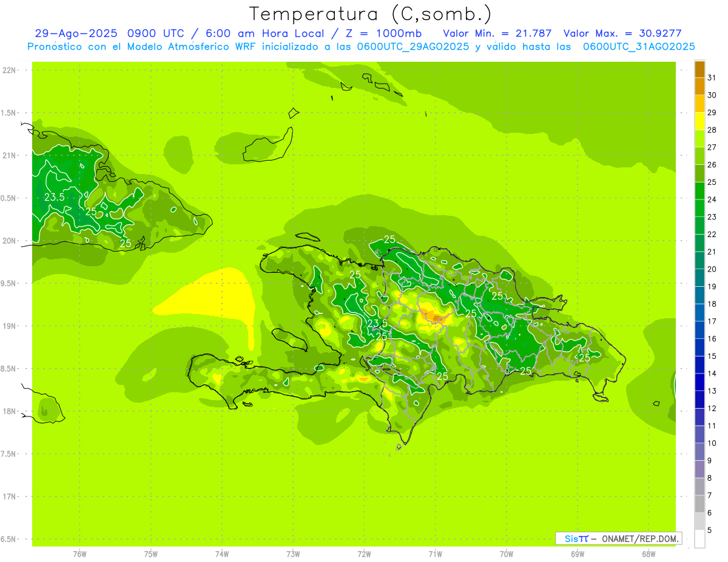Click the '71W' longitude label
This screenshot has height=562, width=728.
point(435,554)
